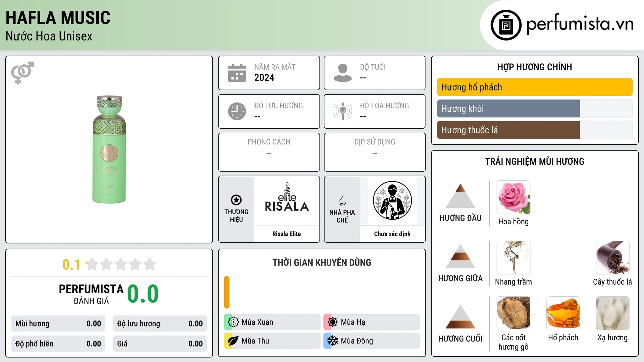Click the Phong cách card
This screenshot has height=362, width=644.
269,152
